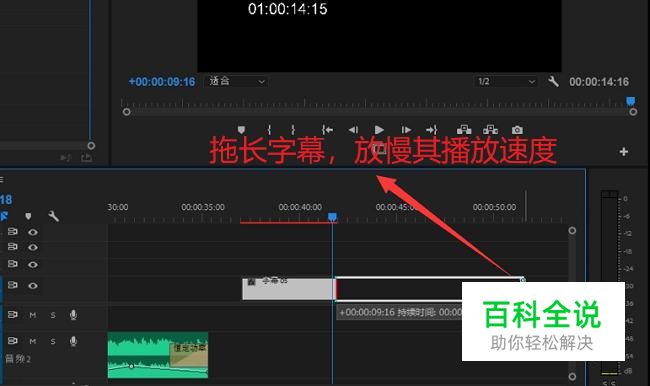The height and width of the screenshot is (386, 650).
Task: Select the 字幕 05 subtitle clip
Action: (x=289, y=289)
